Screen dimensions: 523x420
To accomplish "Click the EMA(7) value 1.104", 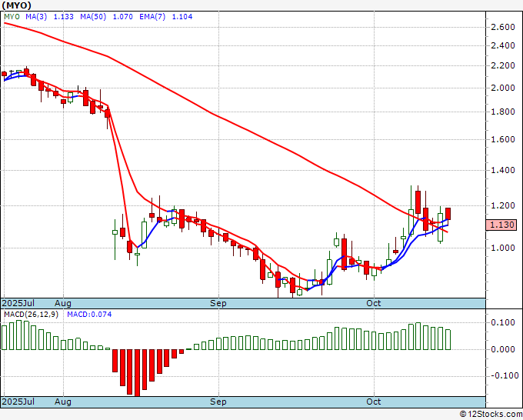I will point(182,17).
